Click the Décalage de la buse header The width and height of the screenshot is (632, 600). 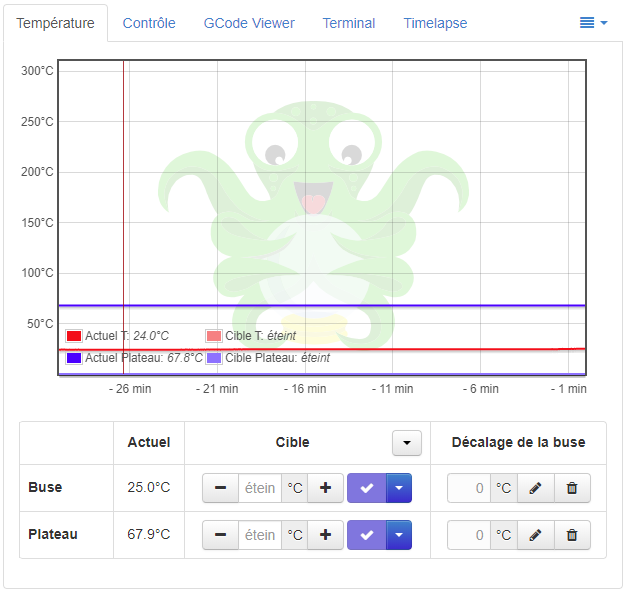point(518,442)
